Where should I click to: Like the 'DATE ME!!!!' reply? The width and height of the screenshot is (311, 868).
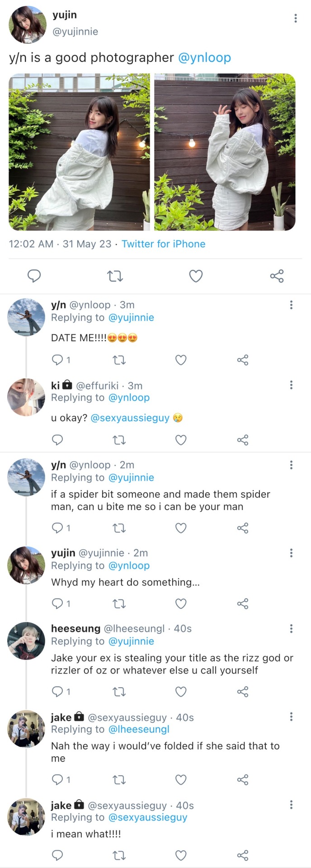(x=181, y=360)
